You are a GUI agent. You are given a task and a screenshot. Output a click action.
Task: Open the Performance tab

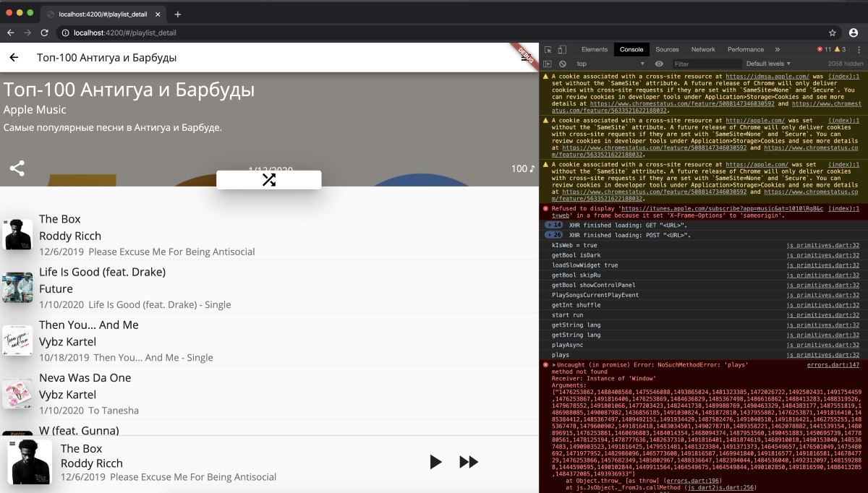(746, 49)
